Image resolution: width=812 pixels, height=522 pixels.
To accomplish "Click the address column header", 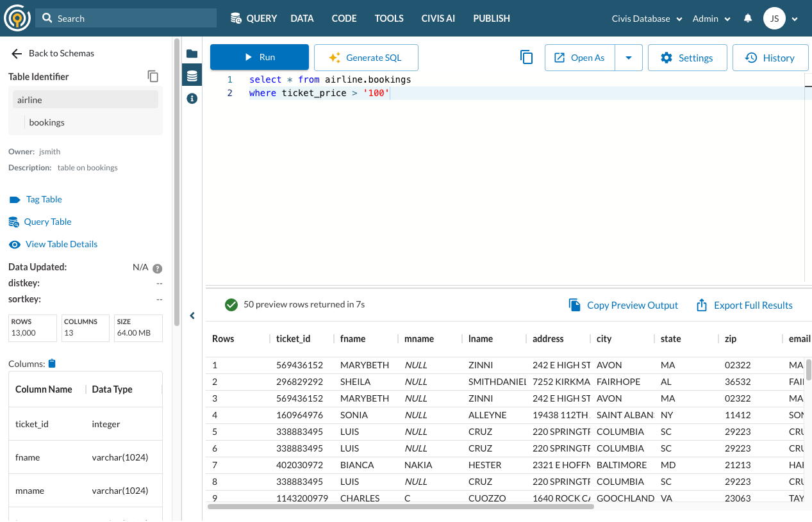I will [x=548, y=339].
